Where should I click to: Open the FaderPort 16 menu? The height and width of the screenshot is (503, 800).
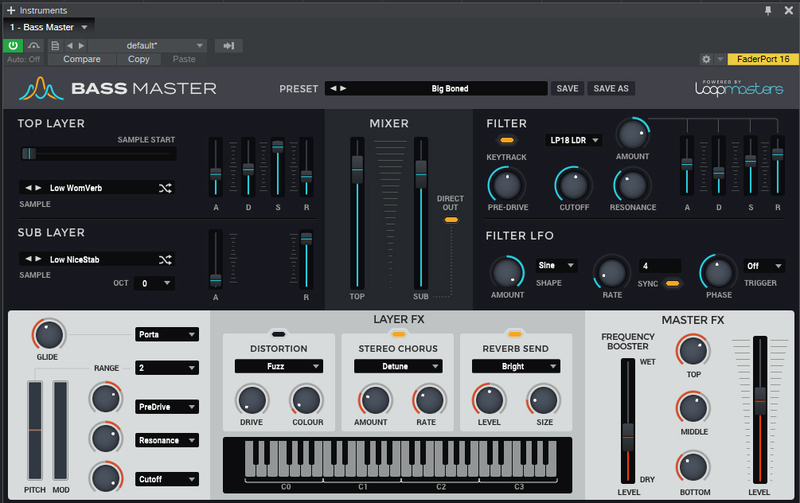(x=761, y=59)
